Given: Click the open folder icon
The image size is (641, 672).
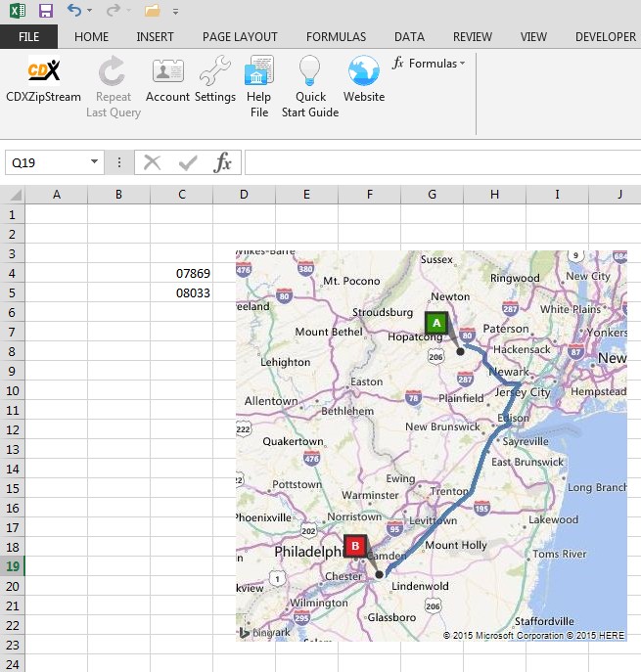Looking at the screenshot, I should (x=153, y=11).
